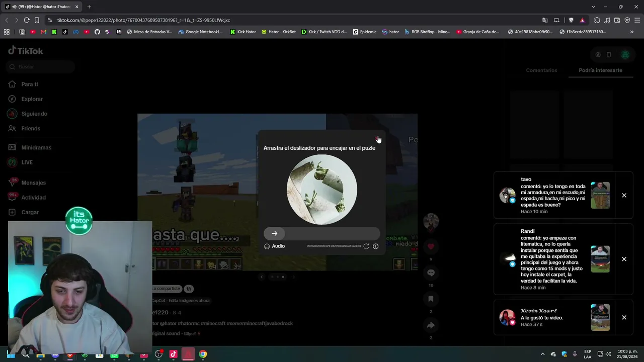Image resolution: width=644 pixels, height=362 pixels.
Task: Open captcha info report icon
Action: [x=375, y=246]
